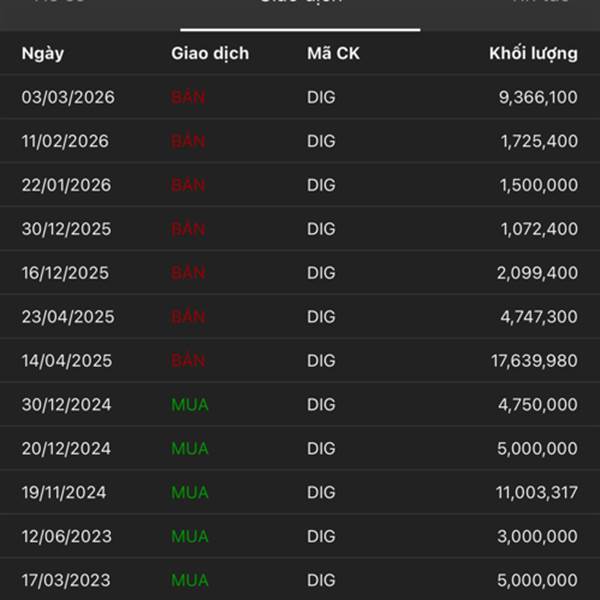Open the 16/12/2025 sell transaction date

click(x=66, y=273)
